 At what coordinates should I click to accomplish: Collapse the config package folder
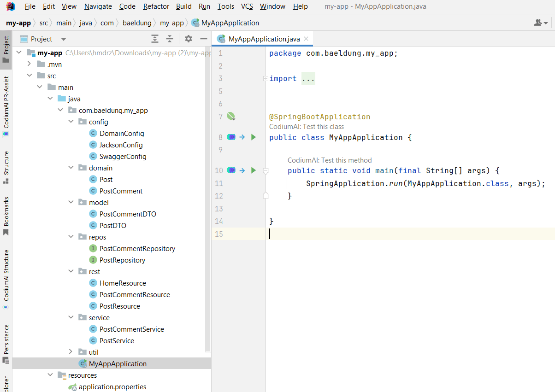71,122
